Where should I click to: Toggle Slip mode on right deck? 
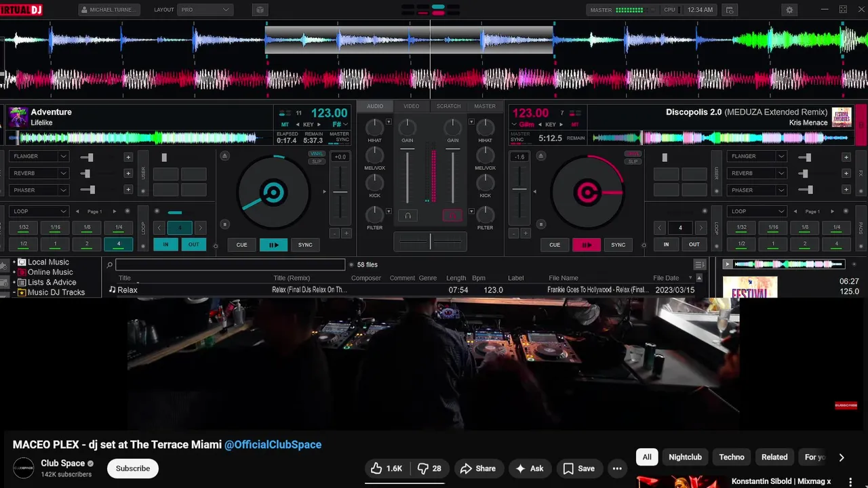pos(633,161)
